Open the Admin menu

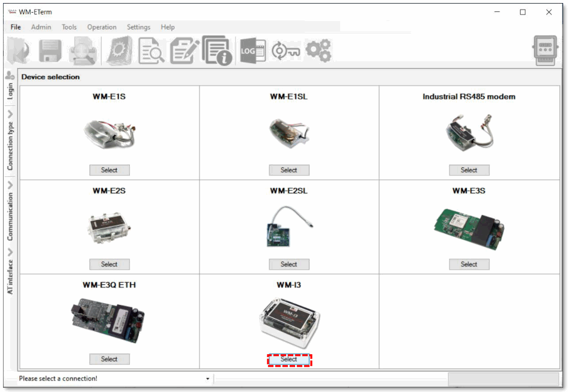click(x=41, y=27)
